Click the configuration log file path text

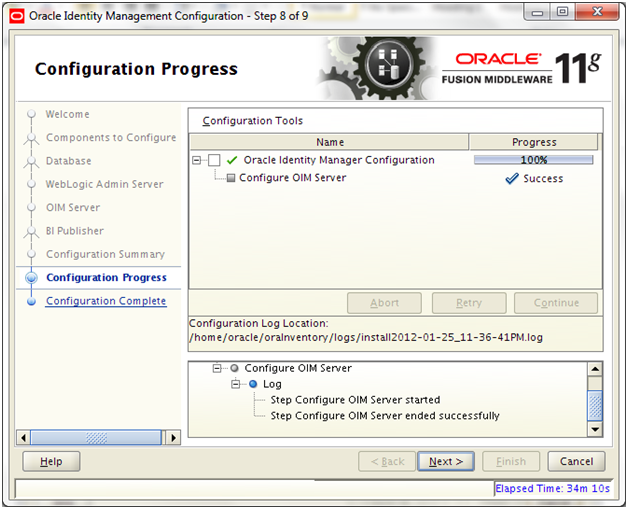[x=366, y=337]
